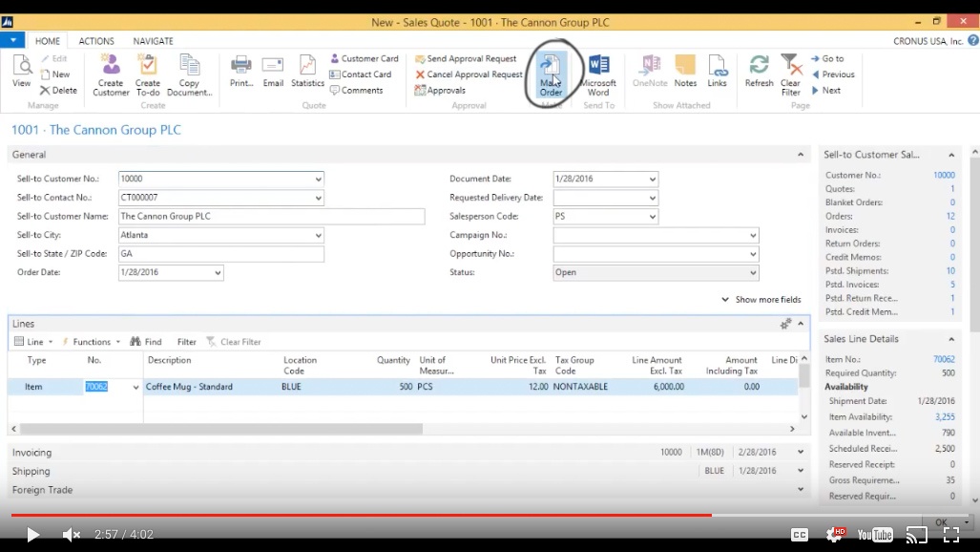
Task: Open the Sell-to City dropdown
Action: point(318,235)
